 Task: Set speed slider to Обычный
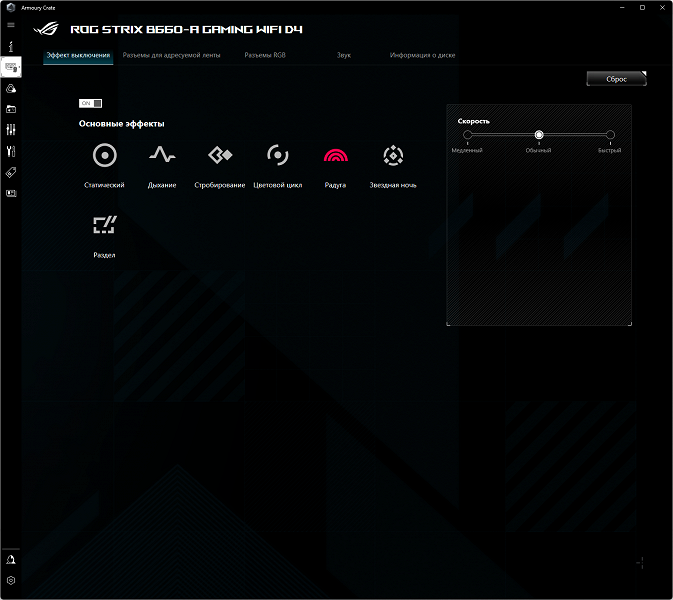539,135
